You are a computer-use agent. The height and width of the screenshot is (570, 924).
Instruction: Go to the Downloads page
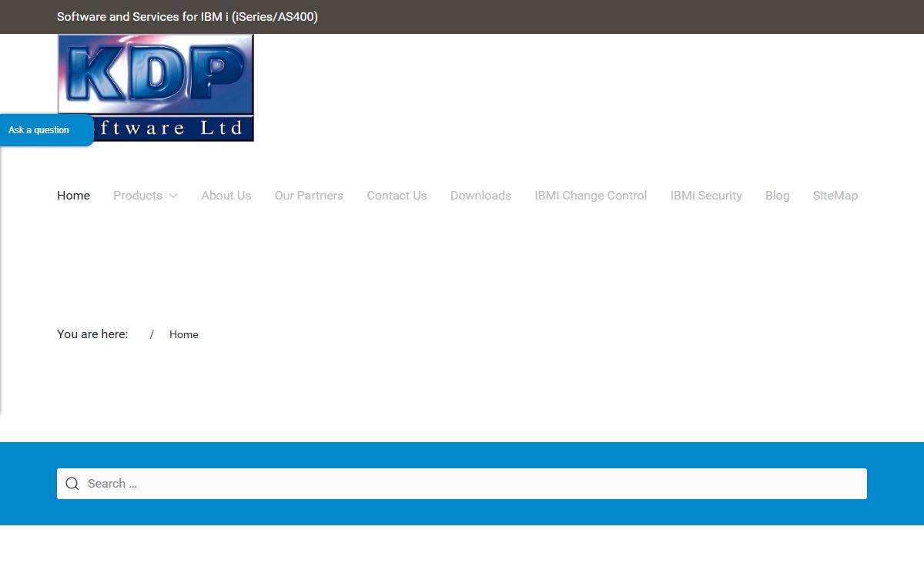(x=480, y=196)
